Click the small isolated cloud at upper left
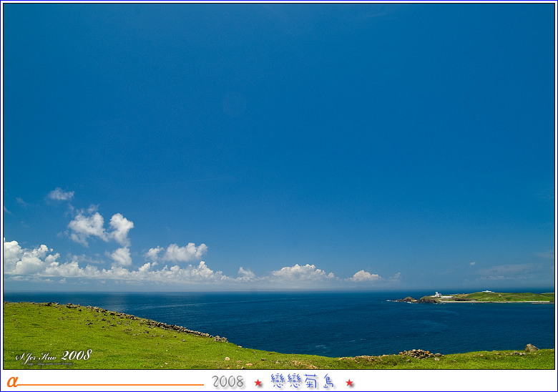558x392 pixels. point(60,195)
